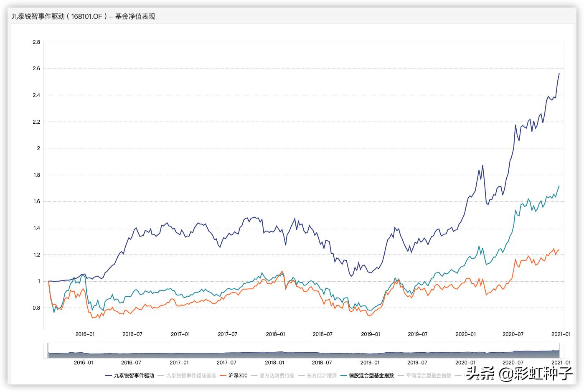Viewport: 584px width, 392px height.
Task: Grab the left handle of date range slider
Action: pos(48,351)
